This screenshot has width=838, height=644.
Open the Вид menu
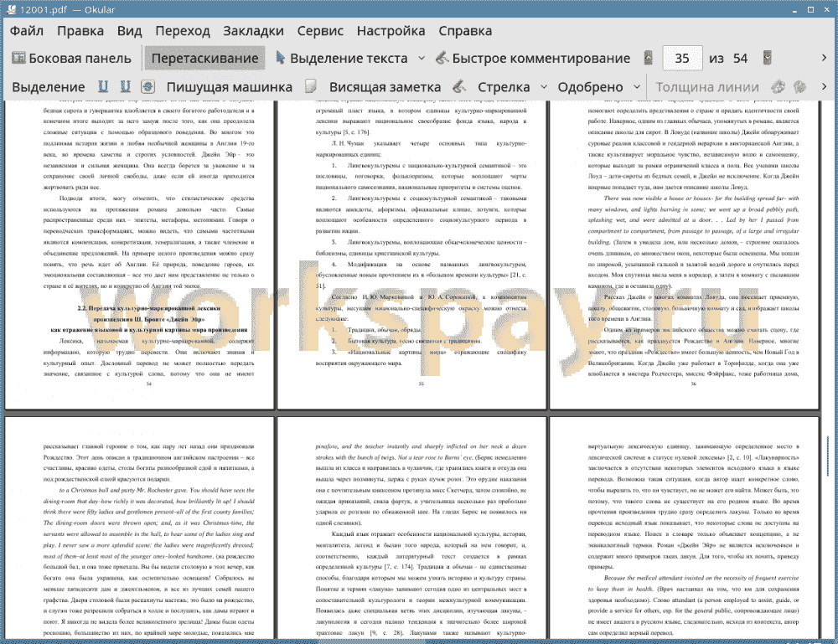pos(129,31)
